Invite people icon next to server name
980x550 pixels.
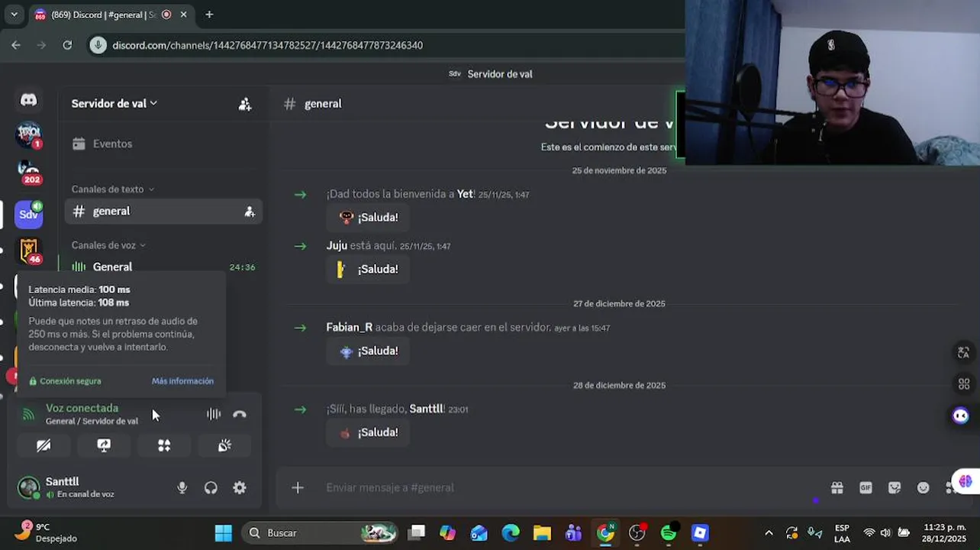[244, 104]
